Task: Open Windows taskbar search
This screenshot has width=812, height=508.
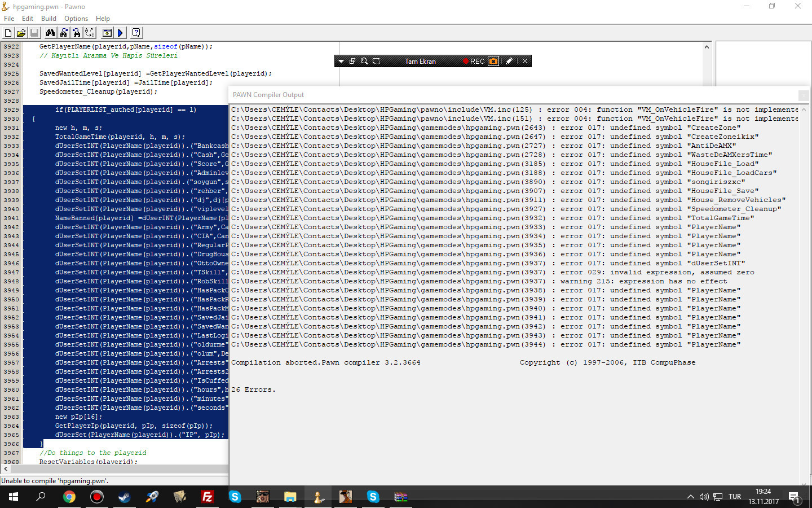Action: pyautogui.click(x=41, y=497)
